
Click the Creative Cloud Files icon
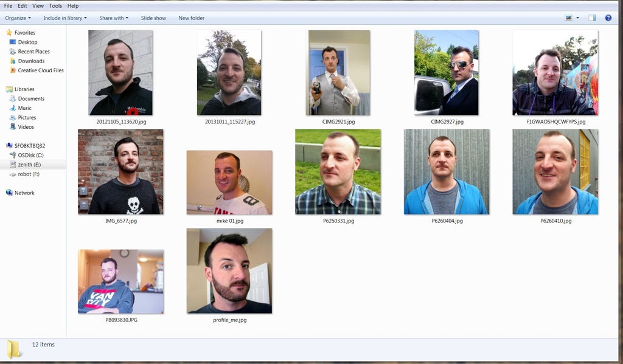pos(13,70)
